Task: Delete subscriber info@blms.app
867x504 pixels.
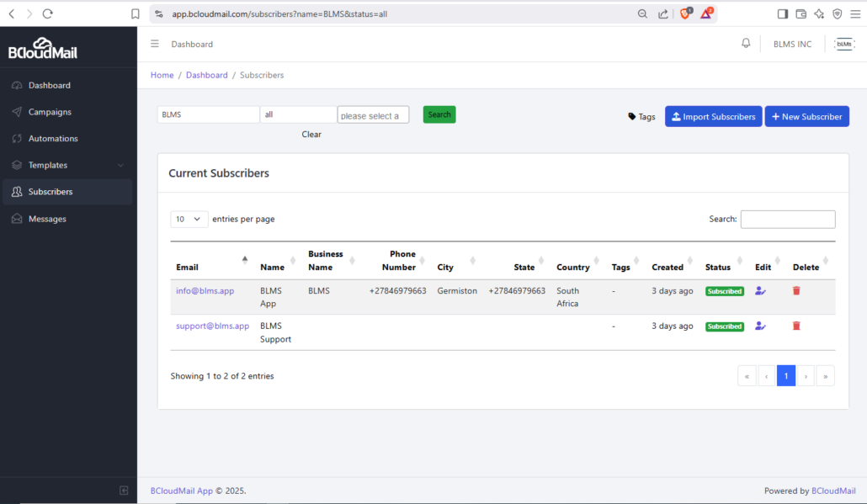Action: (x=796, y=290)
